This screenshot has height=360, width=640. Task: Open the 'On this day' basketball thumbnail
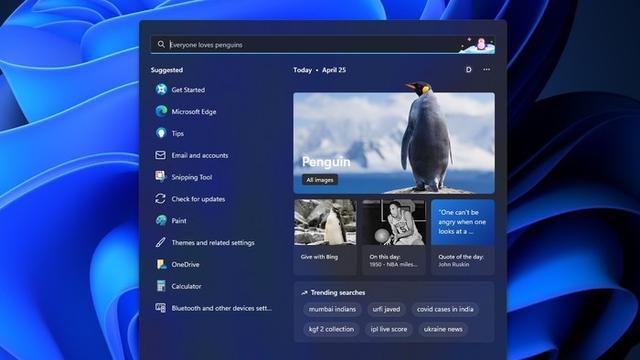(393, 222)
